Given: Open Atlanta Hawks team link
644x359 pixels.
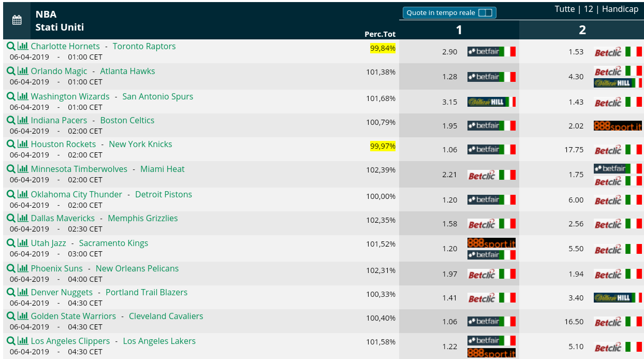Looking at the screenshot, I should [127, 71].
